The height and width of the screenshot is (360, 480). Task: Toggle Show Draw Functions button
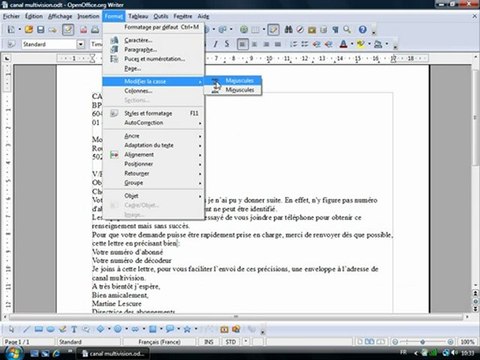(x=273, y=30)
